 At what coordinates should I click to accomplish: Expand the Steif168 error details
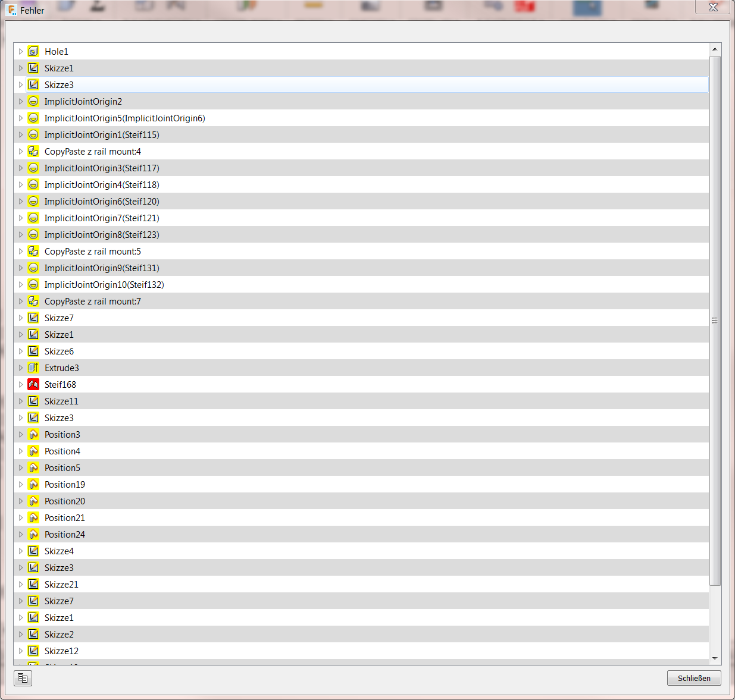(21, 384)
